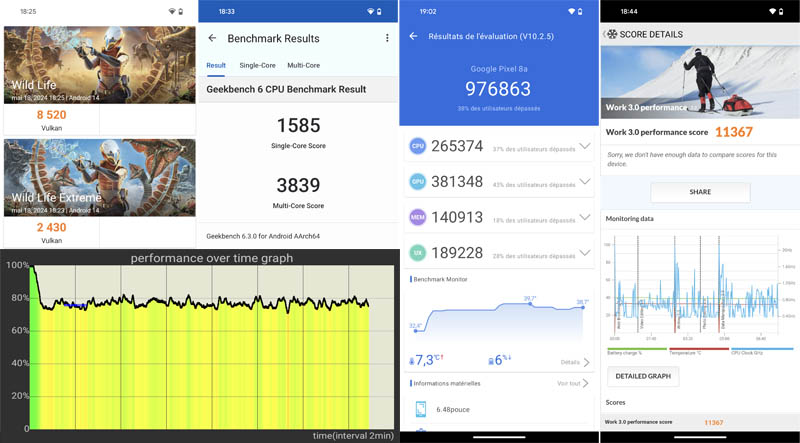Open Voir tout in Informations matérielles
800x443 pixels.
coord(573,383)
